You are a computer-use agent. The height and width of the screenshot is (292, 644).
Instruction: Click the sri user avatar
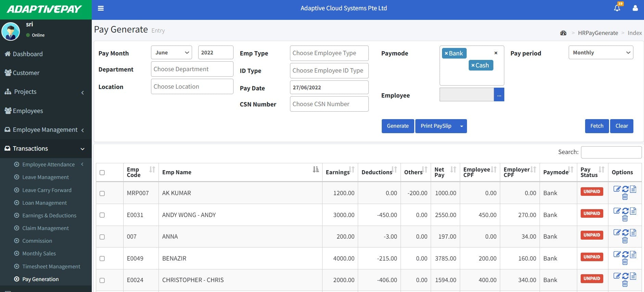tap(11, 31)
